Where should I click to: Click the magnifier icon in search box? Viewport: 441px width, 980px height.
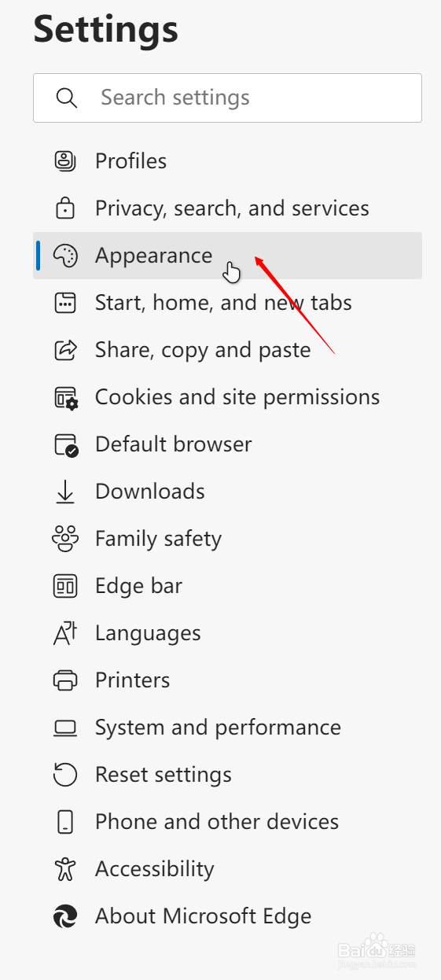(67, 98)
